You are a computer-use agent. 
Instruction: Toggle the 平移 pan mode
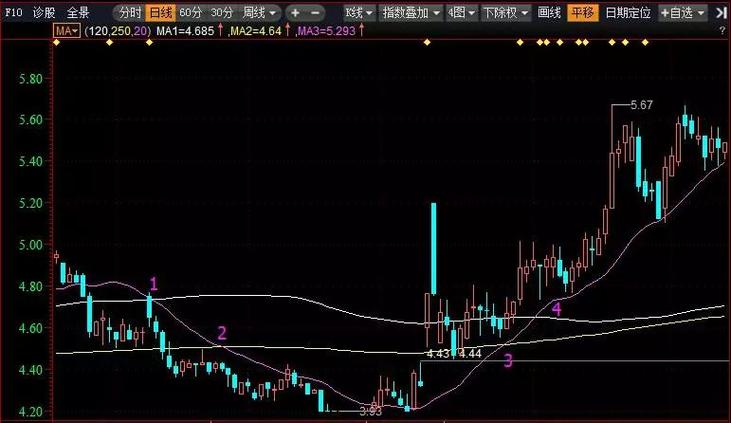tap(582, 13)
